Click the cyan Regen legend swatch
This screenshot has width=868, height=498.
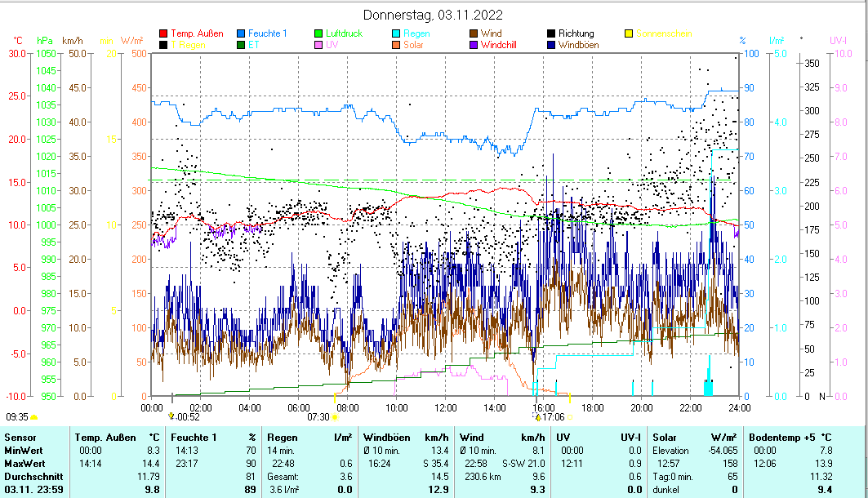click(x=396, y=33)
